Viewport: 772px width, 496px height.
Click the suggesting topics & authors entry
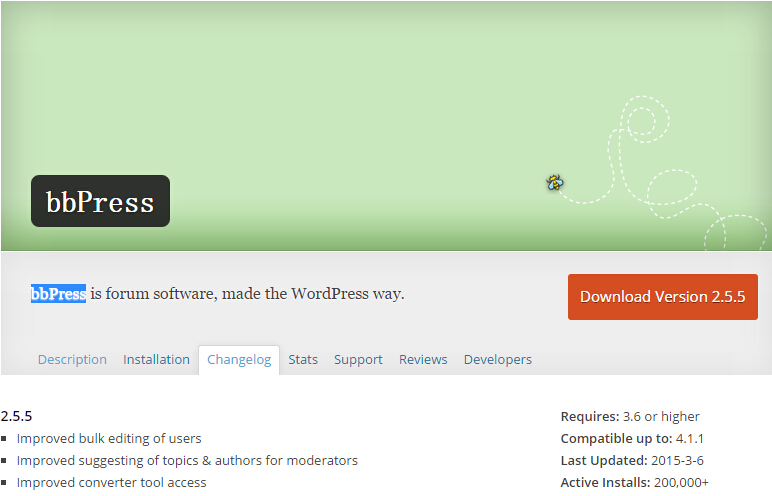(187, 460)
